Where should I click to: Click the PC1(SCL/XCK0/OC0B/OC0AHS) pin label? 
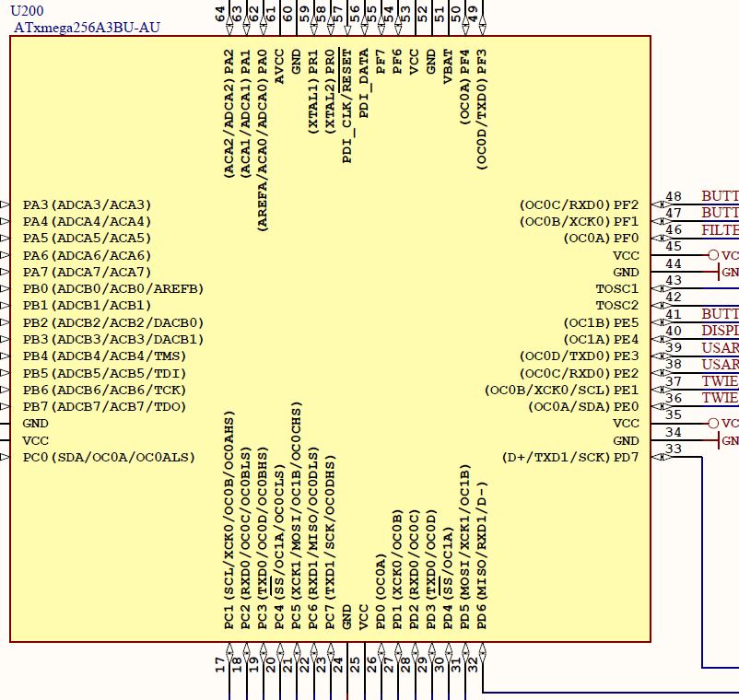click(x=229, y=520)
